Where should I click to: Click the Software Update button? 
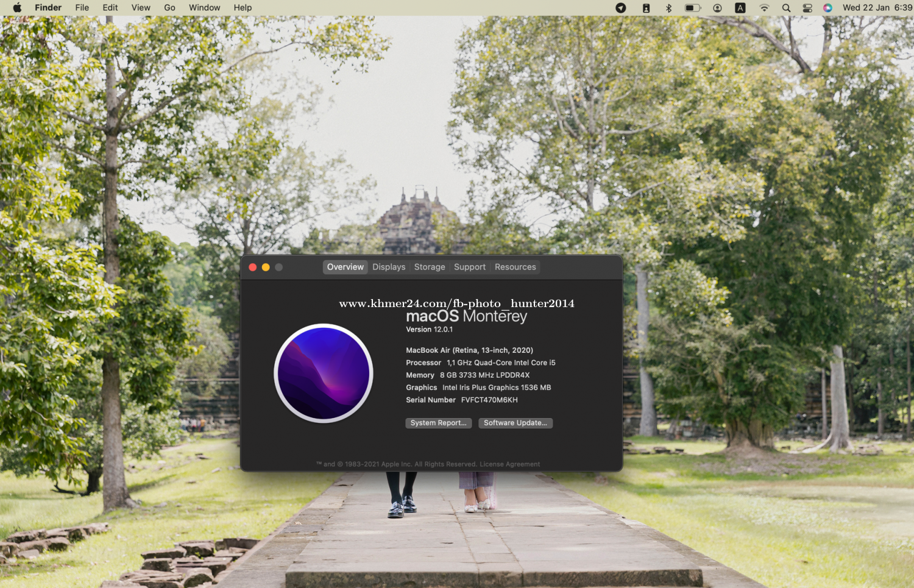(x=515, y=423)
